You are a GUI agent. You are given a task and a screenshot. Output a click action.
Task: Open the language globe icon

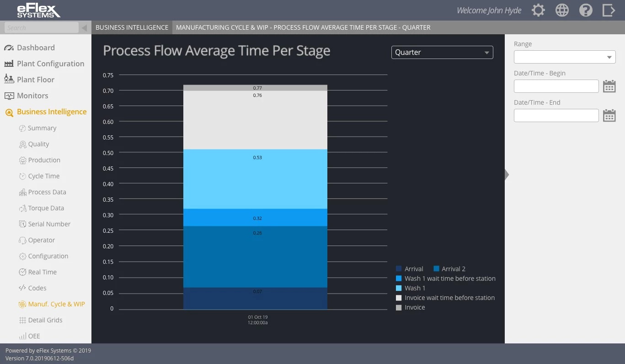[562, 10]
